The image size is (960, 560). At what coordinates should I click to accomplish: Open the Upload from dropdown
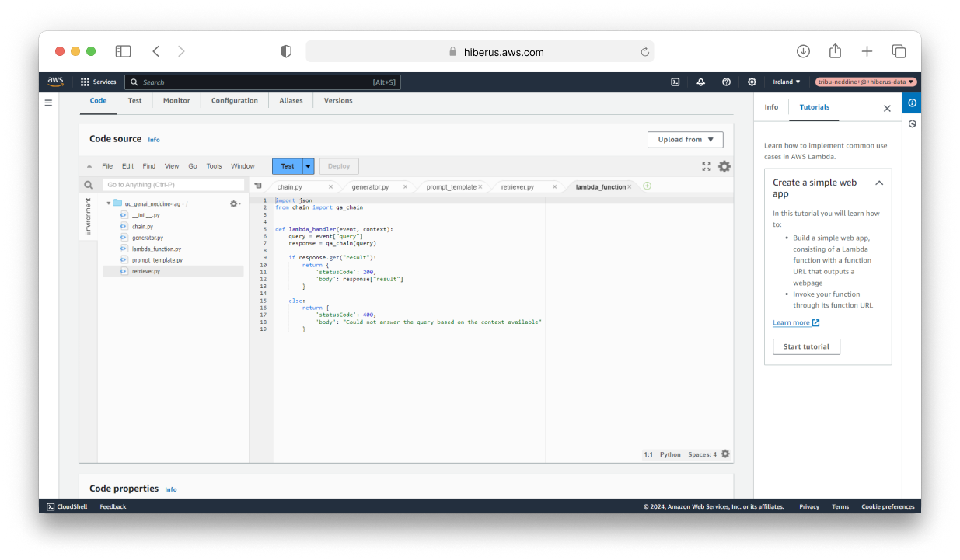tap(685, 140)
